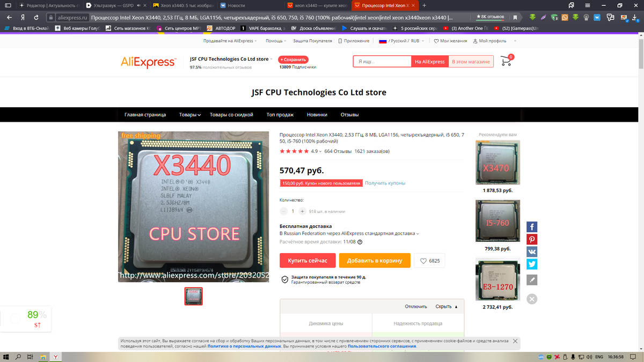
Task: Open the browser side panel icon
Action: 8,5
